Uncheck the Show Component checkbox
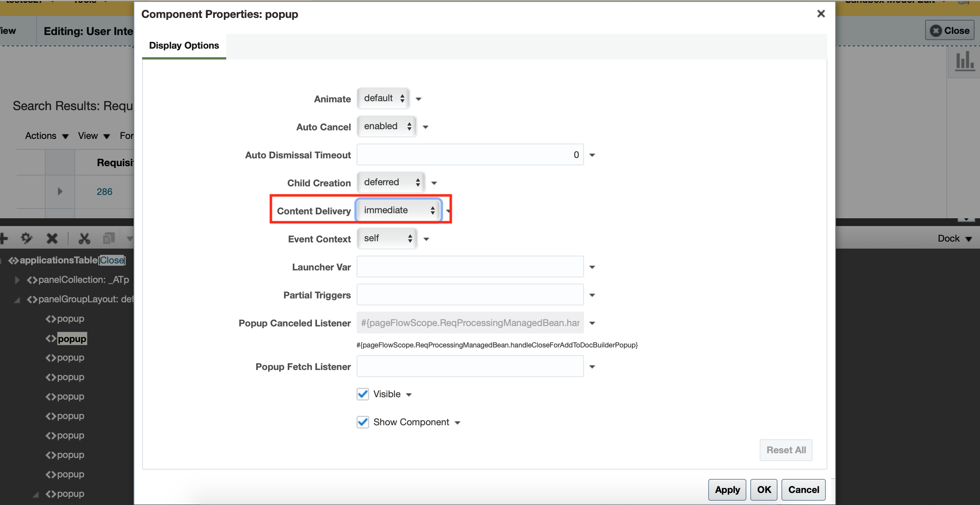 362,422
